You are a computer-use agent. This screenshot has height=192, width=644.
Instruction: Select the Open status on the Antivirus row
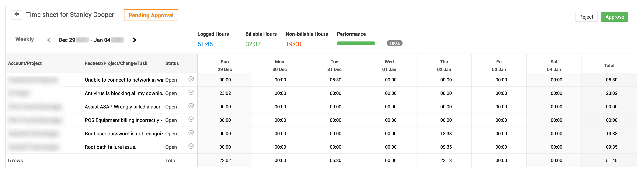pos(171,93)
